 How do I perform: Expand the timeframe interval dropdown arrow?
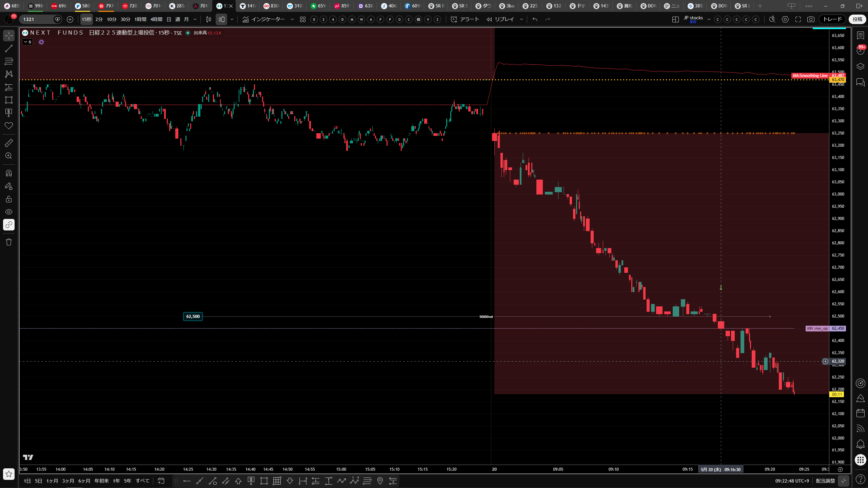pyautogui.click(x=195, y=19)
